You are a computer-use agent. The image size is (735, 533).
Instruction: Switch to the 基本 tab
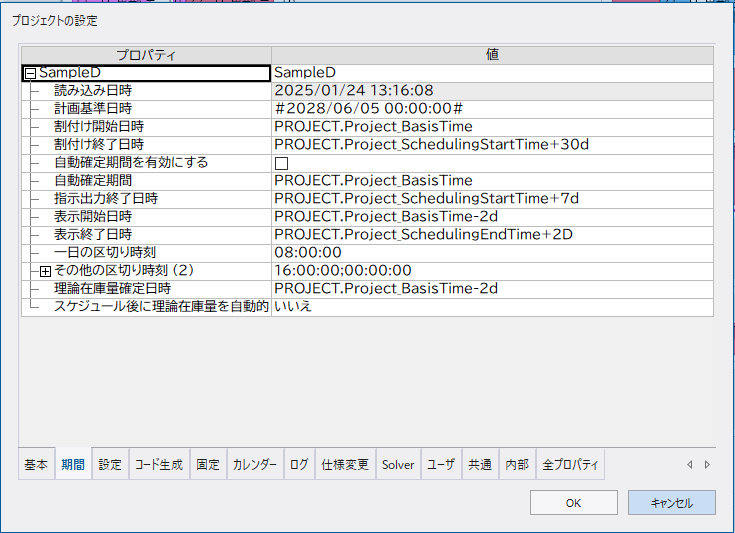36,465
